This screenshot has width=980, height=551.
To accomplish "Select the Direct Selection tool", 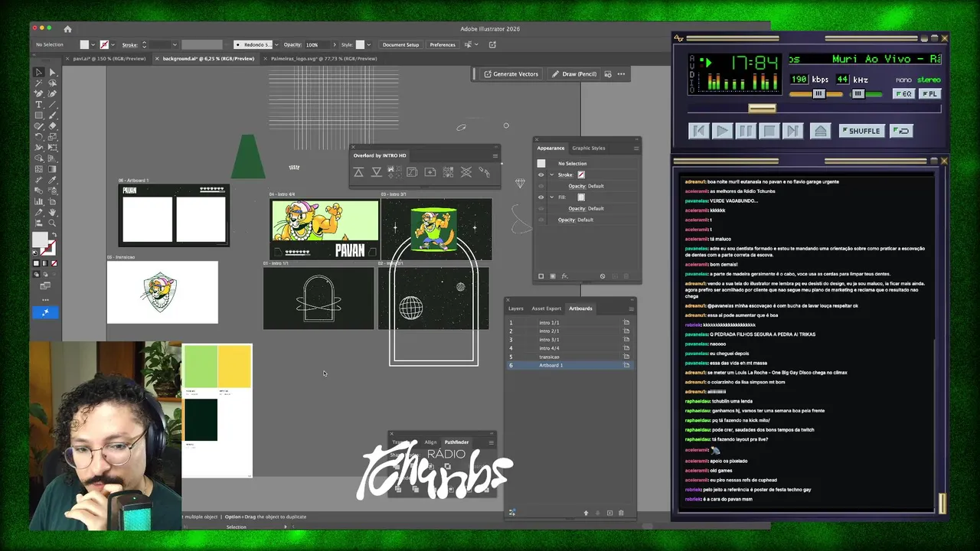I will click(x=53, y=72).
